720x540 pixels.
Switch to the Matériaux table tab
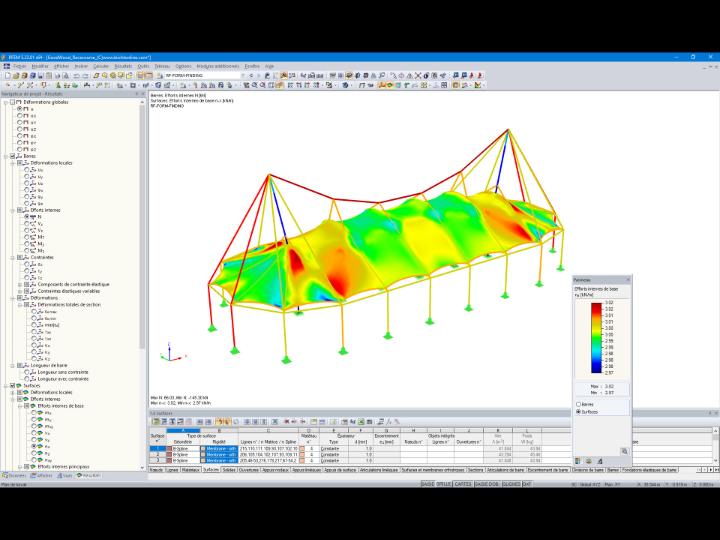point(191,470)
